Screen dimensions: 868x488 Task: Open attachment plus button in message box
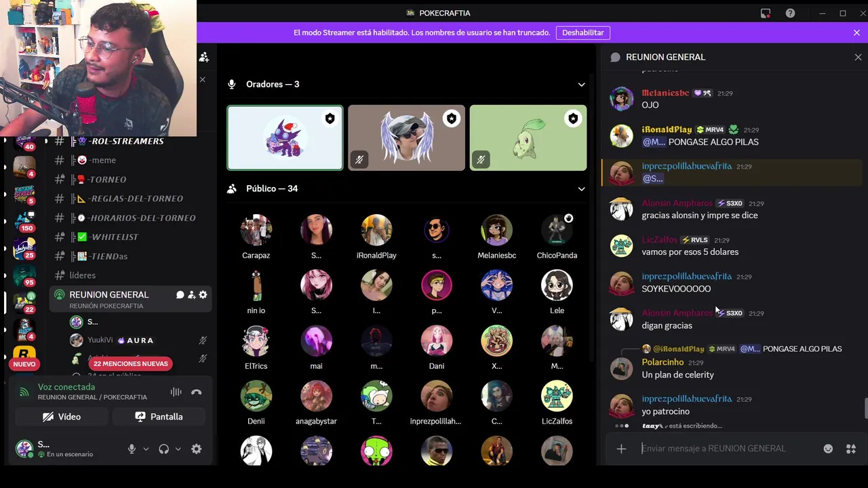tap(621, 449)
